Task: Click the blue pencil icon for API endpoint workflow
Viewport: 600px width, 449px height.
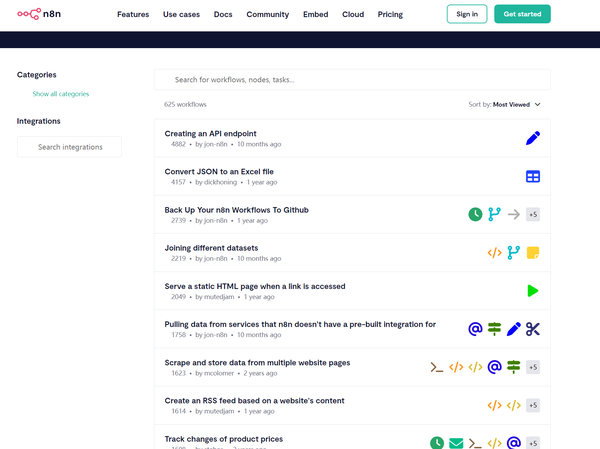Action: pos(533,138)
